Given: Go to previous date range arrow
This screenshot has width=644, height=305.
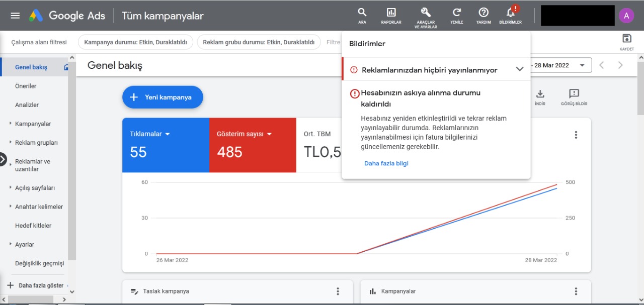Looking at the screenshot, I should pos(602,65).
